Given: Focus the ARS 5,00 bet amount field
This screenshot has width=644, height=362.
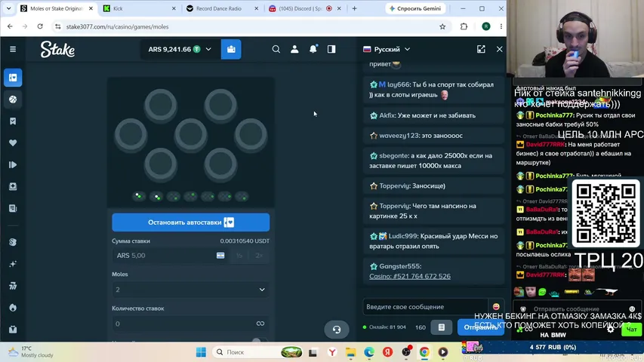Looking at the screenshot, I should [x=165, y=256].
